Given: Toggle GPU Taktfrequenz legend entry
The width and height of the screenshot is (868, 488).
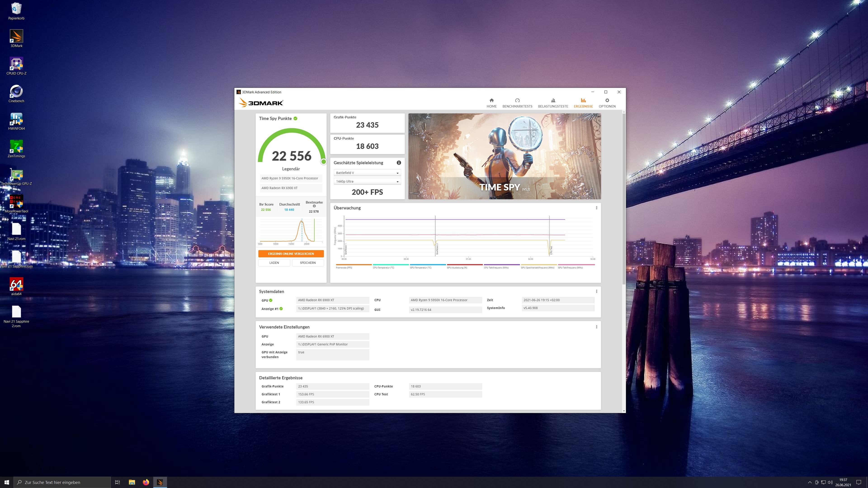Looking at the screenshot, I should 576,266.
